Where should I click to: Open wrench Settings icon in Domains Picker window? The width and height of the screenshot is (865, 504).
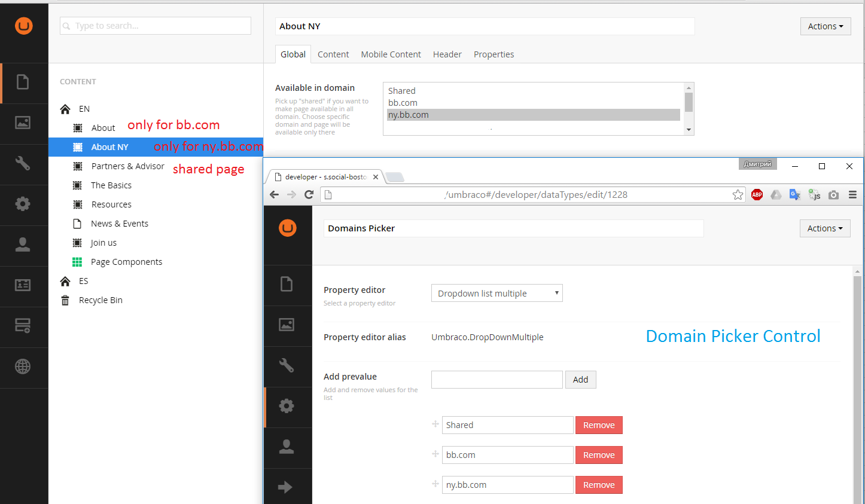pos(287,365)
